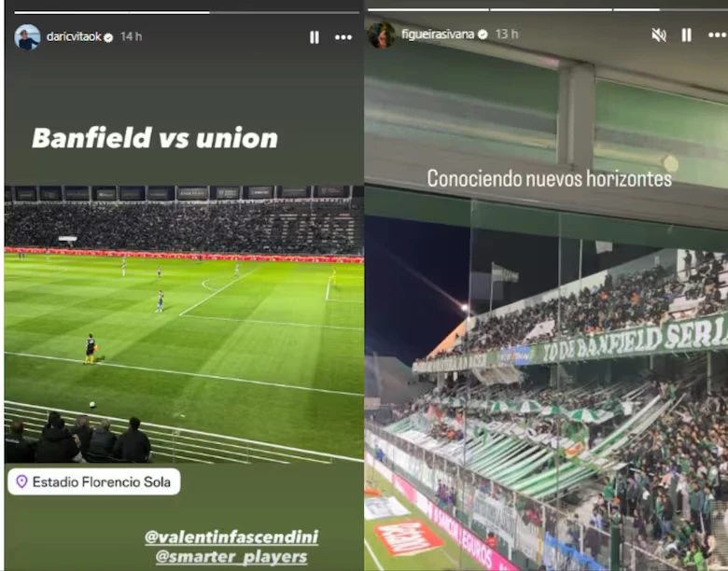Viewport: 728px width, 571px height.
Task: Open the @smarter_players mention
Action: pyautogui.click(x=231, y=557)
